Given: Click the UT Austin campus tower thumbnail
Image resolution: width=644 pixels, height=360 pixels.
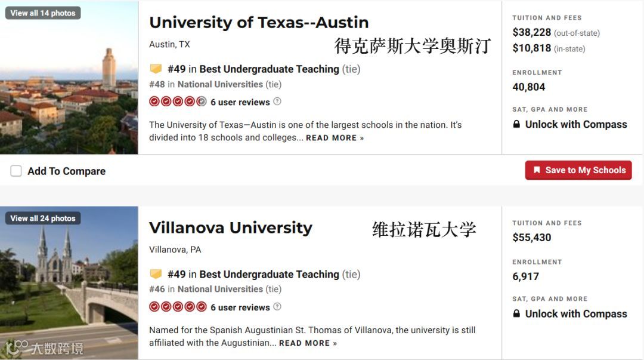Looking at the screenshot, I should 69,78.
